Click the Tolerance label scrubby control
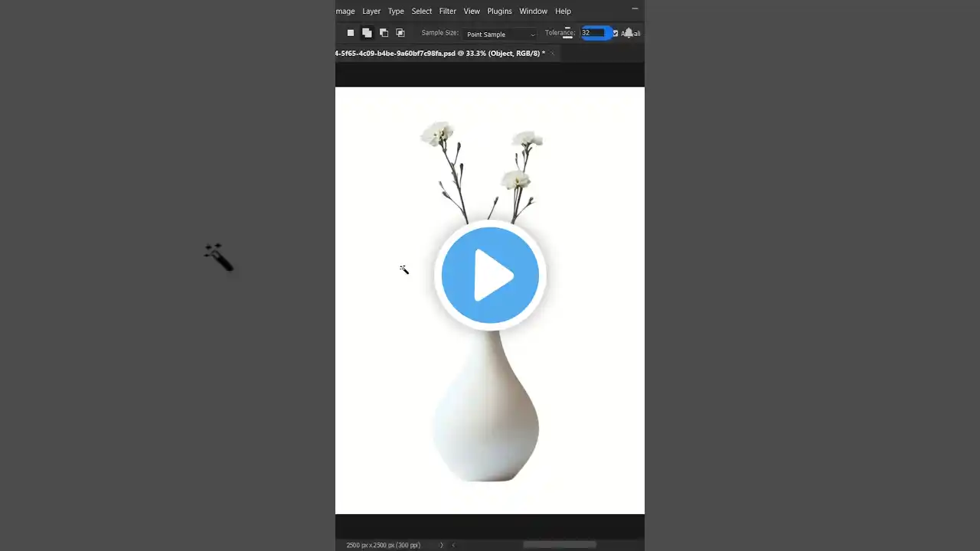This screenshot has width=980, height=551. coord(559,33)
